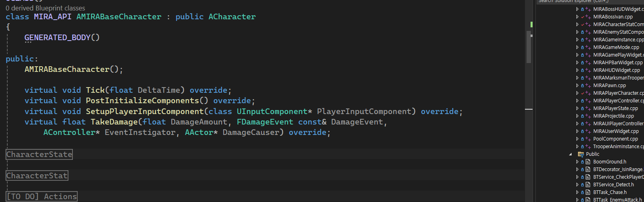This screenshot has width=644, height=202.
Task: Expand the collapsed CharacterStat region
Action: click(x=37, y=175)
